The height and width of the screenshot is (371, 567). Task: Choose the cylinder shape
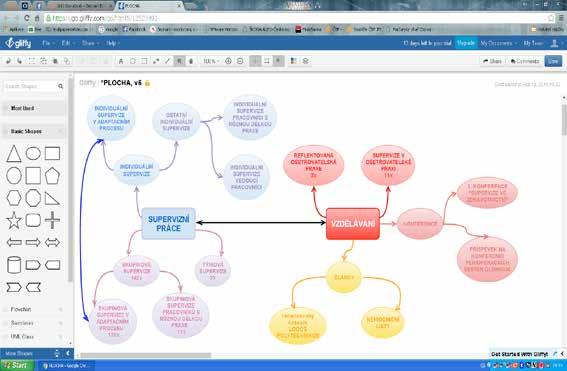14,265
